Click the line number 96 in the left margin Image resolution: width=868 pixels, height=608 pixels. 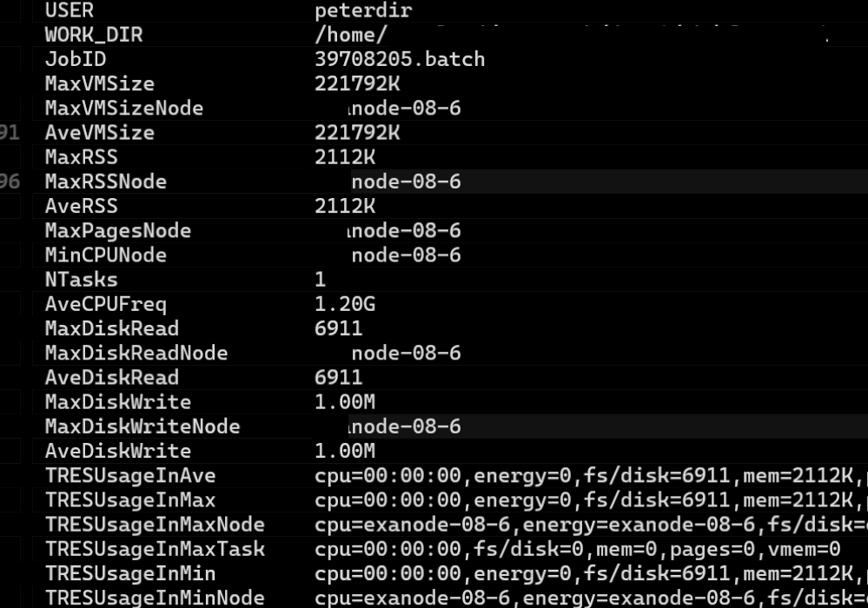(10, 182)
